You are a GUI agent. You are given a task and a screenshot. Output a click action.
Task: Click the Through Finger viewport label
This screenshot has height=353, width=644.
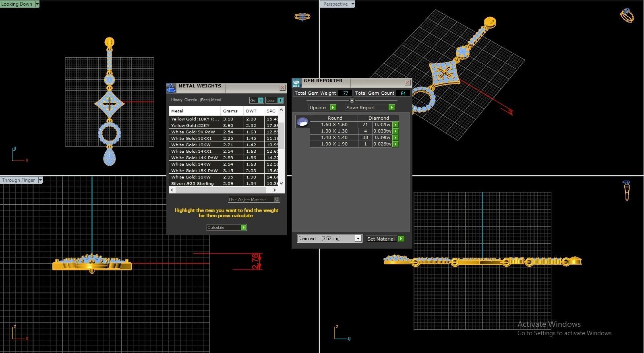[19, 180]
